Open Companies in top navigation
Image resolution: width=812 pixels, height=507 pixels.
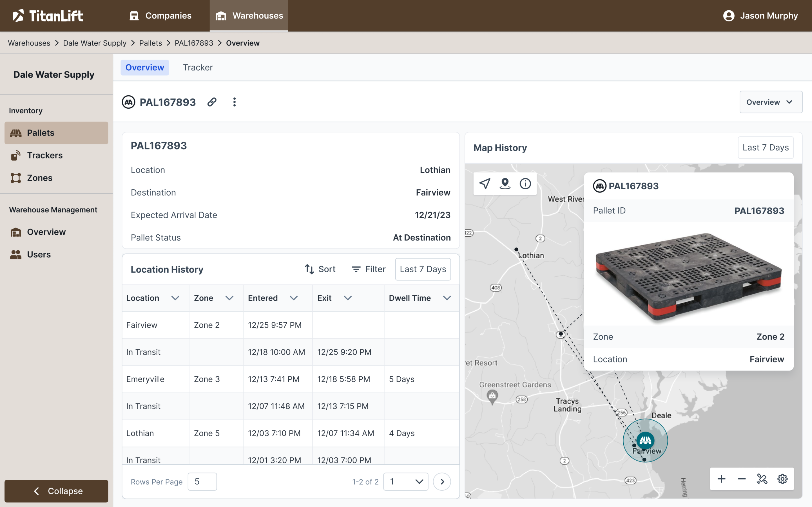click(160, 16)
